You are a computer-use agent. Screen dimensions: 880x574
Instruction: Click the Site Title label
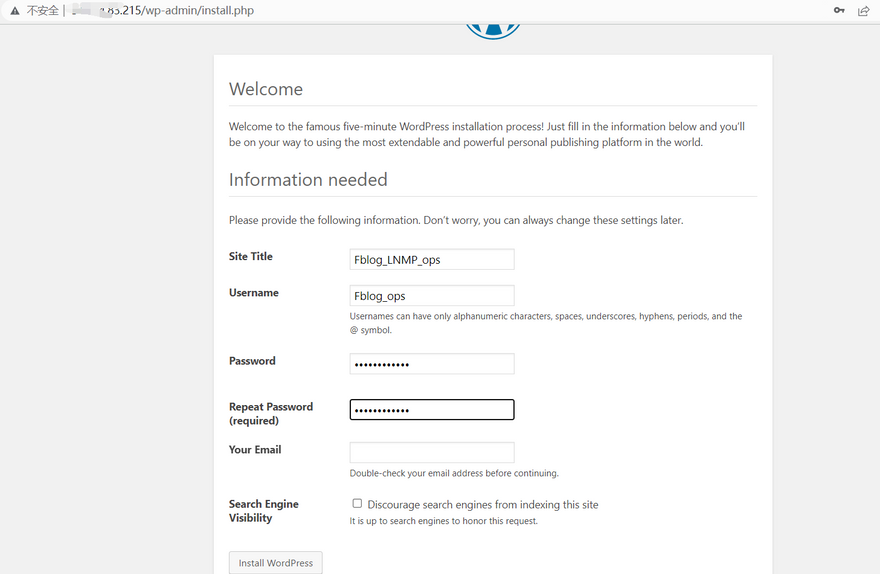pos(250,256)
